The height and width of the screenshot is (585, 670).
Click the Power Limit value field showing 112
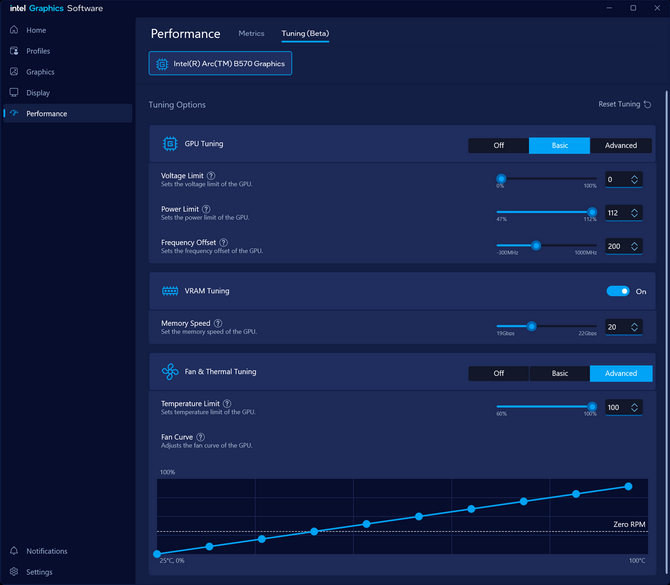623,213
